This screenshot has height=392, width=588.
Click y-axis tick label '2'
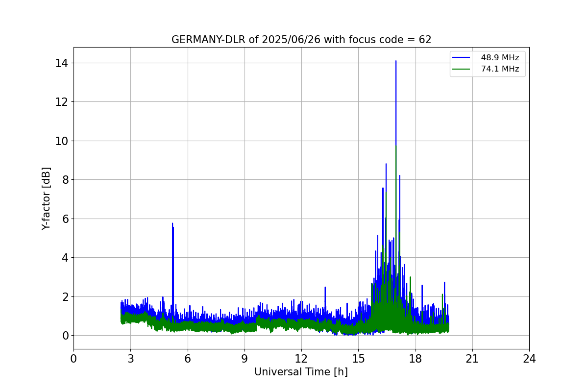tap(66, 296)
